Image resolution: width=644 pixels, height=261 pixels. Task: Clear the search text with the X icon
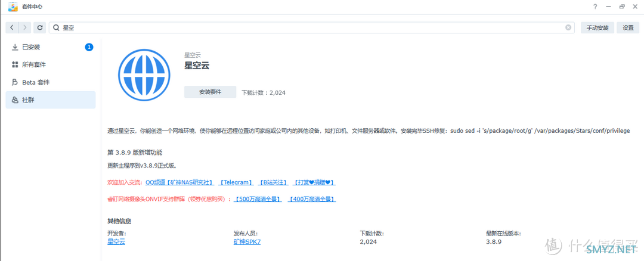568,27
